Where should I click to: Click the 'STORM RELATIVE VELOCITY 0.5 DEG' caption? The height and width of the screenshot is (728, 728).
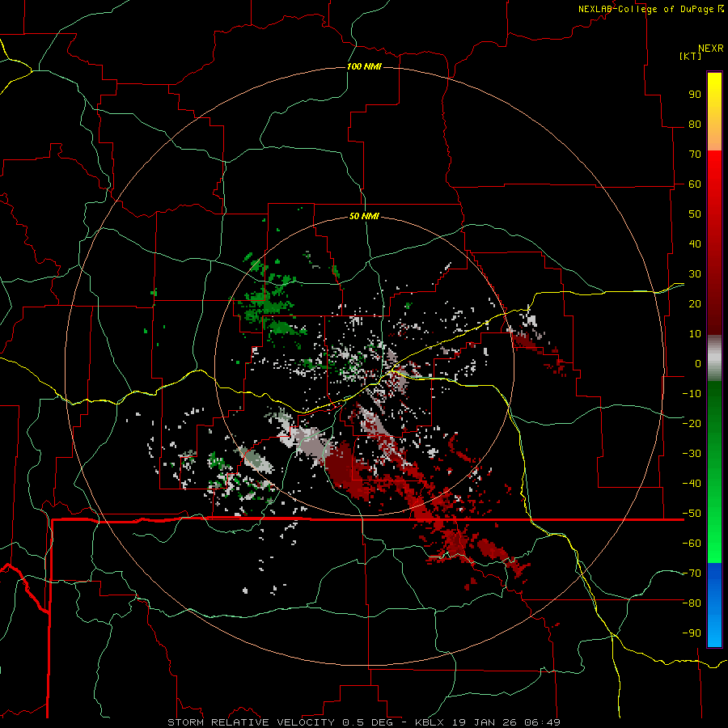pyautogui.click(x=280, y=722)
